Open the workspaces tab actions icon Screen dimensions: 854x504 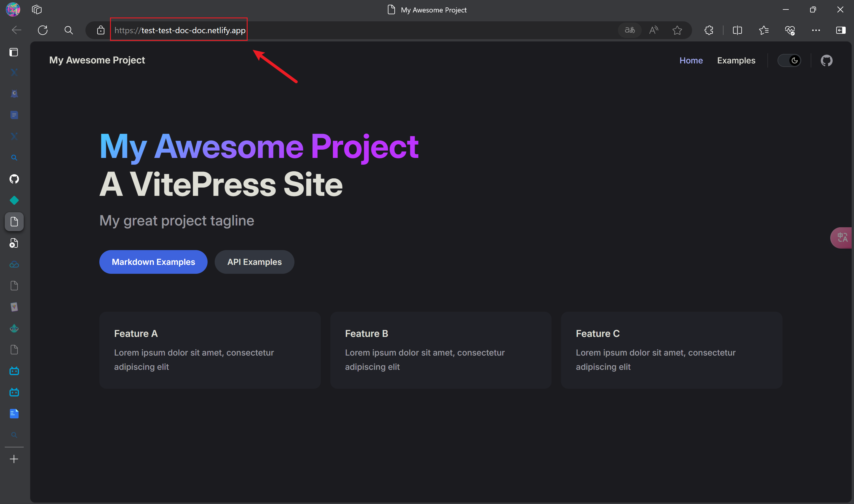37,9
